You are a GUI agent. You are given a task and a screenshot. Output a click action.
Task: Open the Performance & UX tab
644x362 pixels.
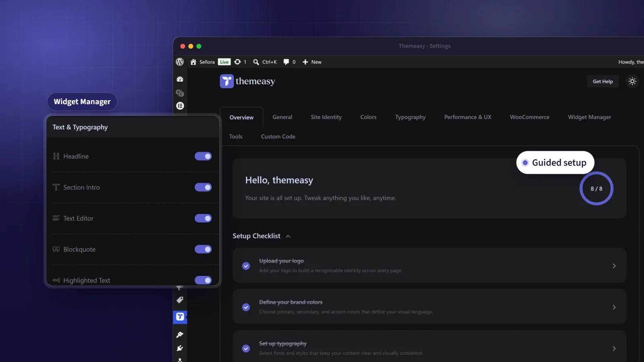coord(468,117)
